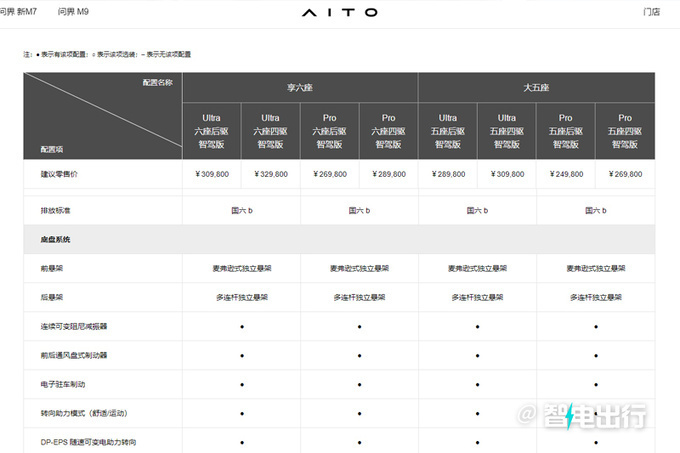Open the 门店 link
The image size is (680, 453).
tap(651, 12)
